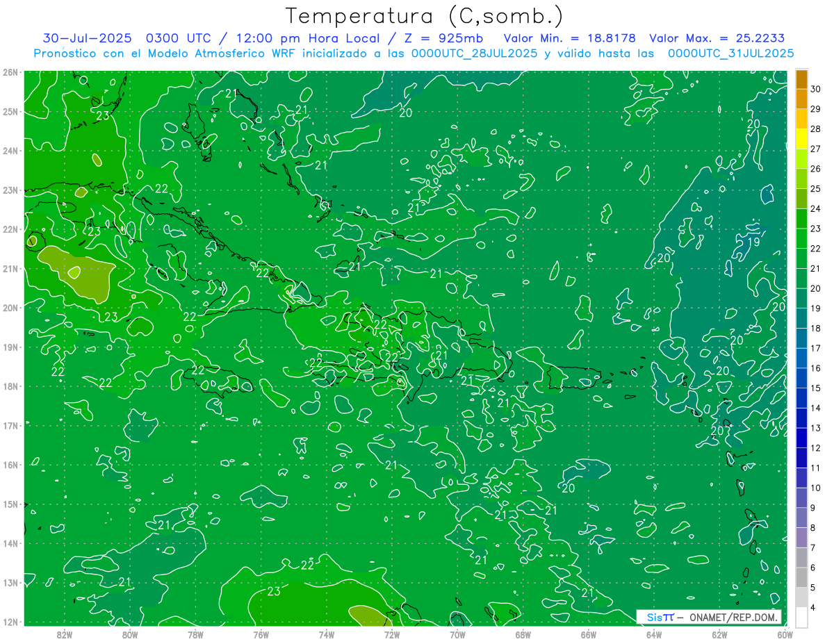Click the '78W' longitude axis label
Image resolution: width=834 pixels, height=644 pixels.
(195, 635)
